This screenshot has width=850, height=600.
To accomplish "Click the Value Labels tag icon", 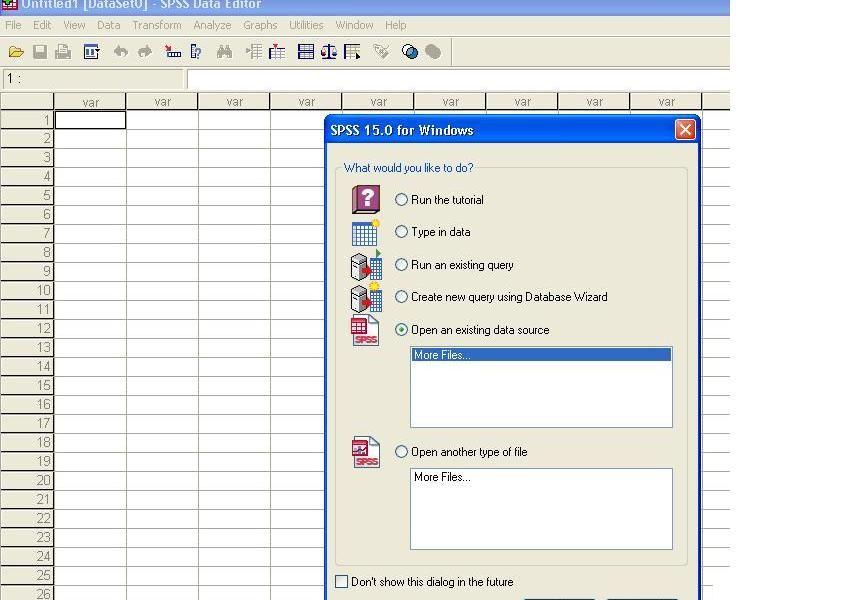I will [381, 52].
